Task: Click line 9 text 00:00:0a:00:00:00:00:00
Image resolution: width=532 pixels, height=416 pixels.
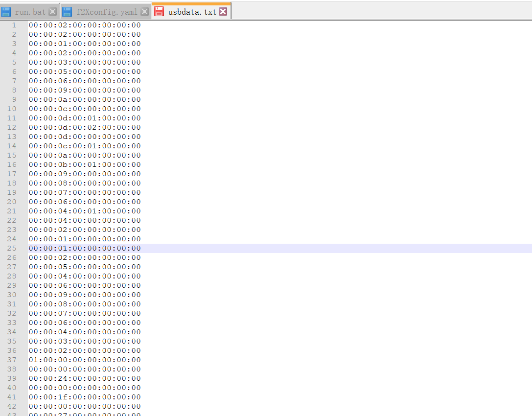Action: click(x=85, y=99)
